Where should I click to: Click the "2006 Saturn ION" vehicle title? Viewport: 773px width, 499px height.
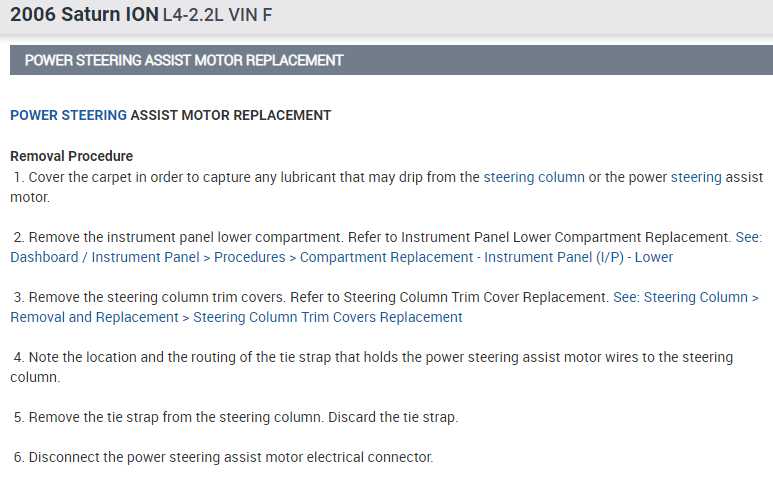(x=84, y=15)
